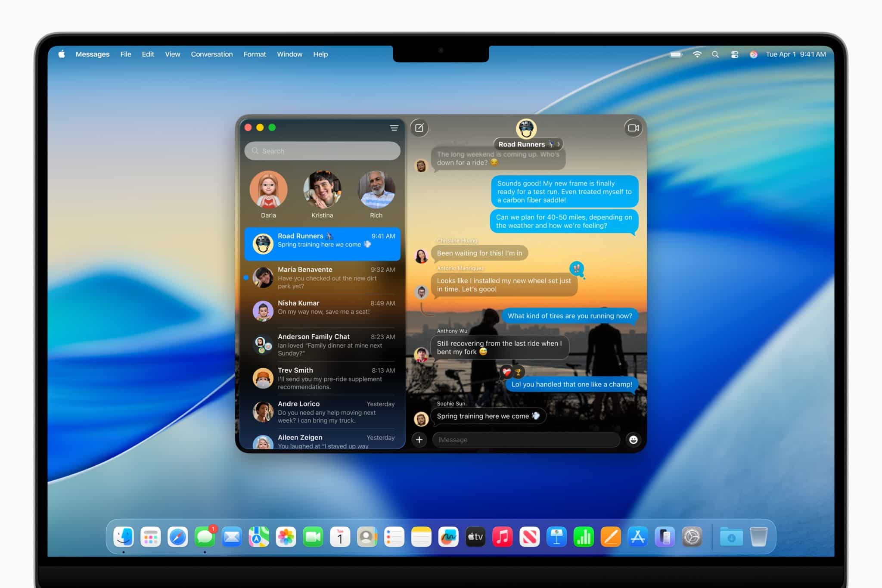This screenshot has height=588, width=882.
Task: Expand Road Runners group details chevron
Action: pyautogui.click(x=558, y=144)
